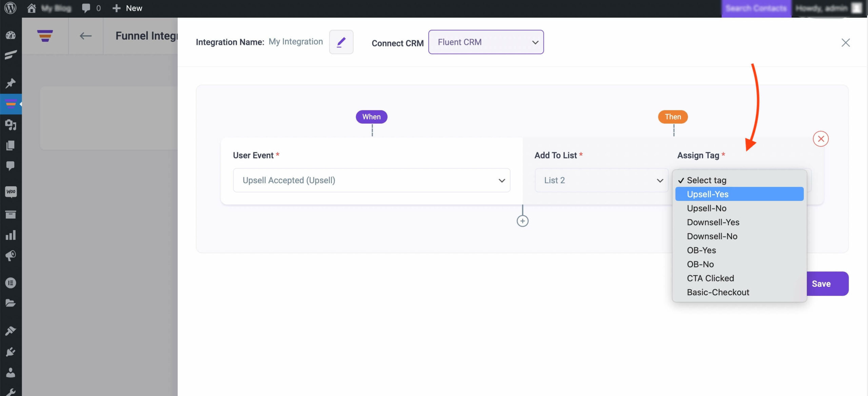Click the edit pencil icon next to integration name
This screenshot has height=396, width=868.
341,41
